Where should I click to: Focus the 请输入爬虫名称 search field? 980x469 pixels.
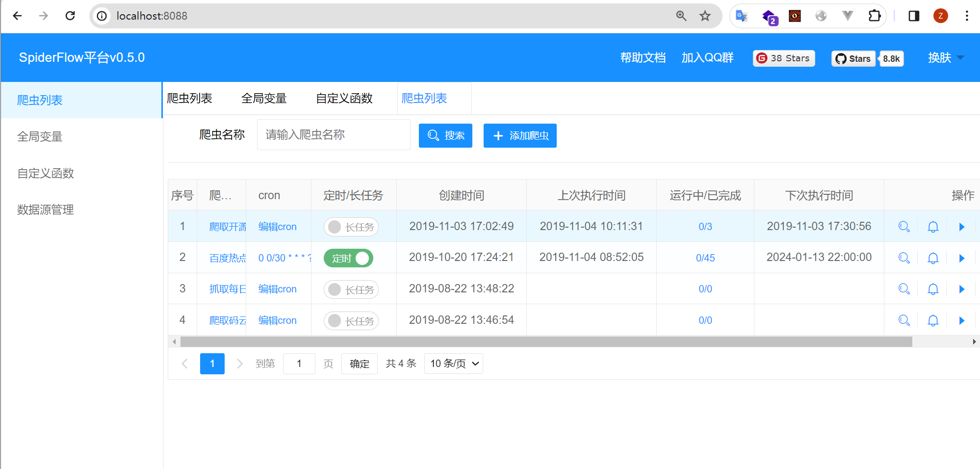point(334,135)
